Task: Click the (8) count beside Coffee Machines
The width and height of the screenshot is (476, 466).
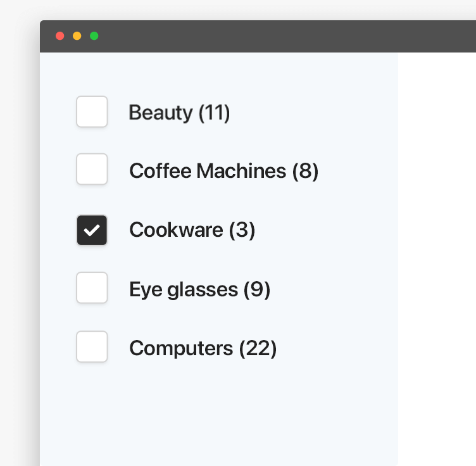Action: click(305, 171)
